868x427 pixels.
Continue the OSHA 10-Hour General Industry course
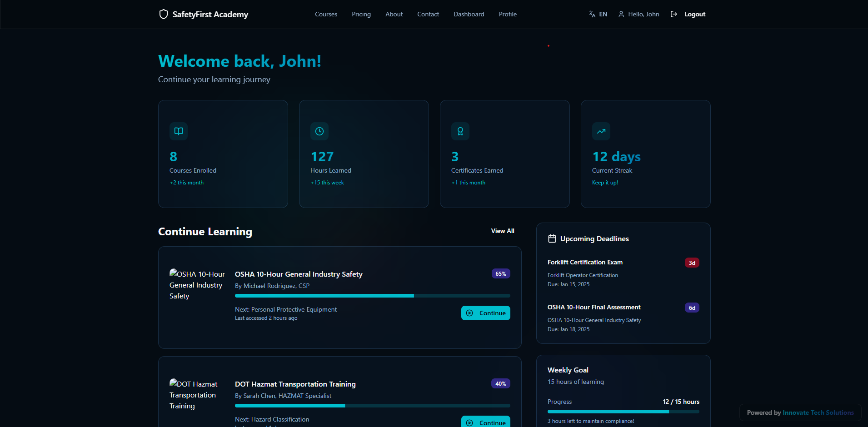coord(485,313)
